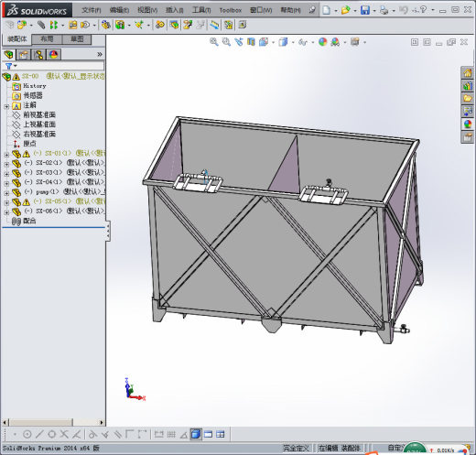This screenshot has height=455, width=476.
Task: Click the SolidWorks Resources home icon
Action: (468, 73)
